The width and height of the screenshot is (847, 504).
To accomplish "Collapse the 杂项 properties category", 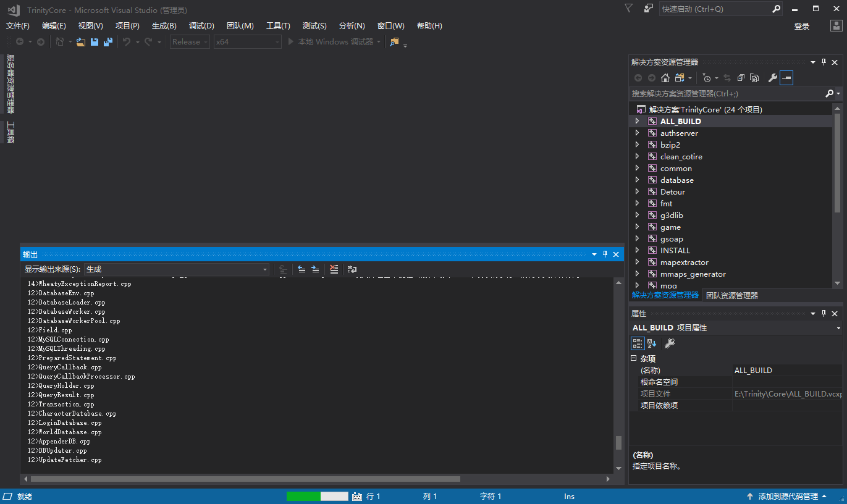I will [x=633, y=358].
